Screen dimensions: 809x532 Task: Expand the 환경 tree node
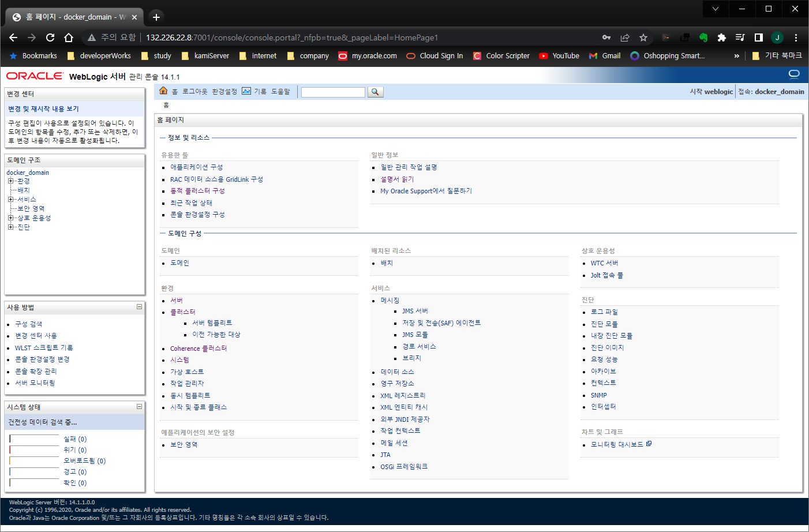[x=10, y=181]
